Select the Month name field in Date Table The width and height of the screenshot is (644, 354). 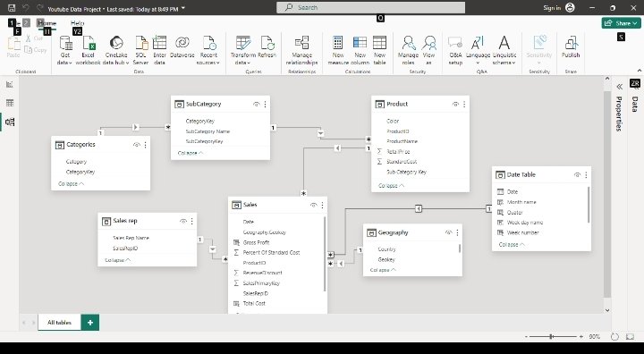click(521, 202)
